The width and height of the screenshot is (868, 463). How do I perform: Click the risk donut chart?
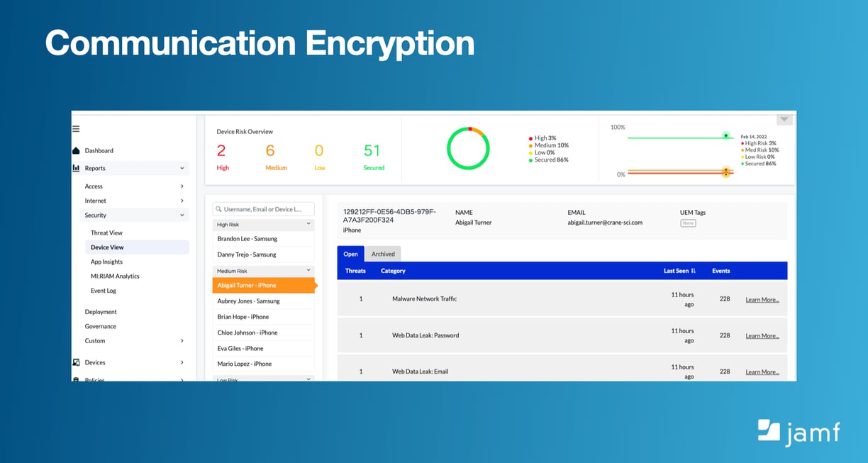pos(468,148)
